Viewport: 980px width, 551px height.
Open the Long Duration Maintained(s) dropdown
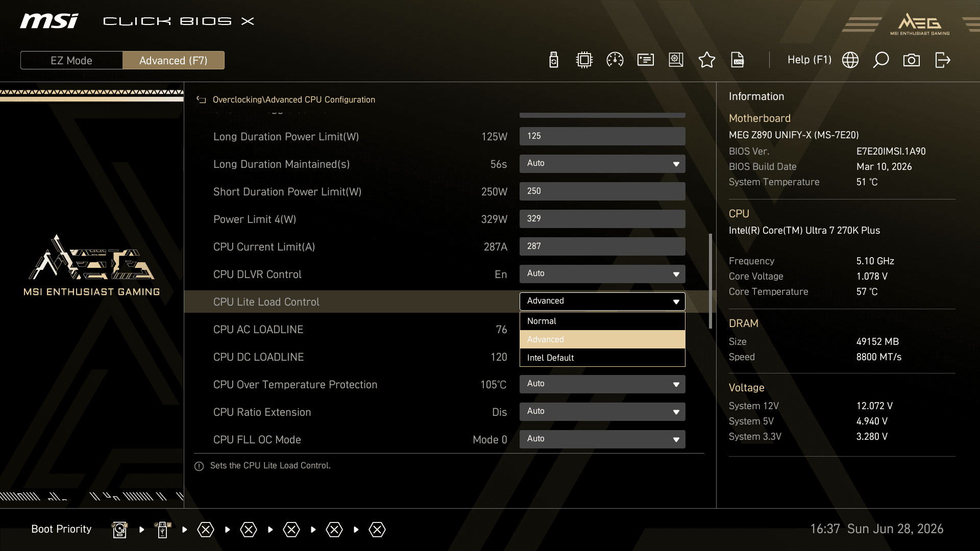pyautogui.click(x=602, y=164)
